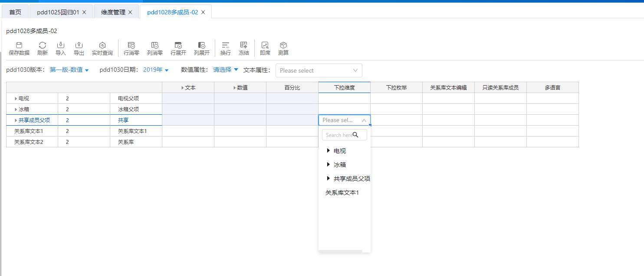Click the 行展开 row expand icon
The image size is (644, 276).
coord(178,45)
